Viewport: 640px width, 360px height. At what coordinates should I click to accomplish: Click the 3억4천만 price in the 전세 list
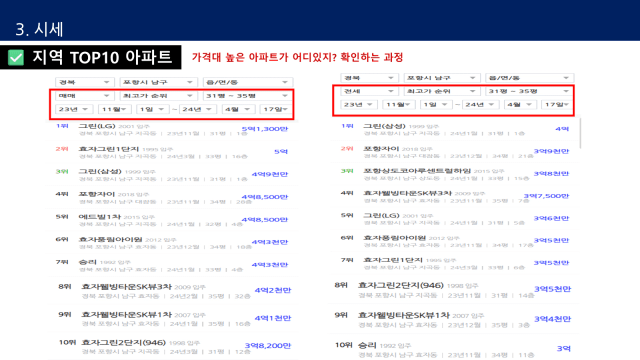[x=553, y=319]
